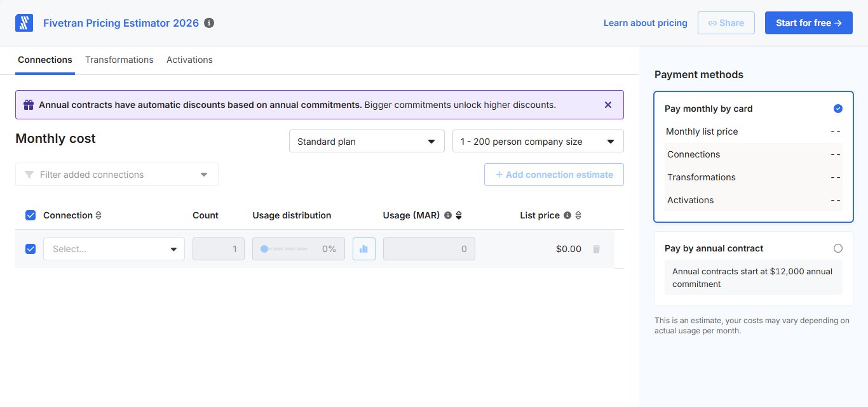Switch to the Connections tab
Screen dimensions: 868x407
(45, 60)
